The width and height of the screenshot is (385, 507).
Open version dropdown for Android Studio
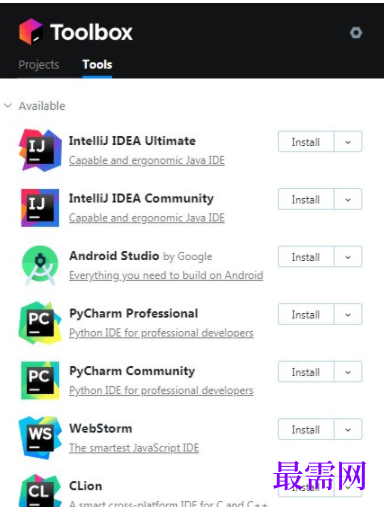(x=348, y=257)
